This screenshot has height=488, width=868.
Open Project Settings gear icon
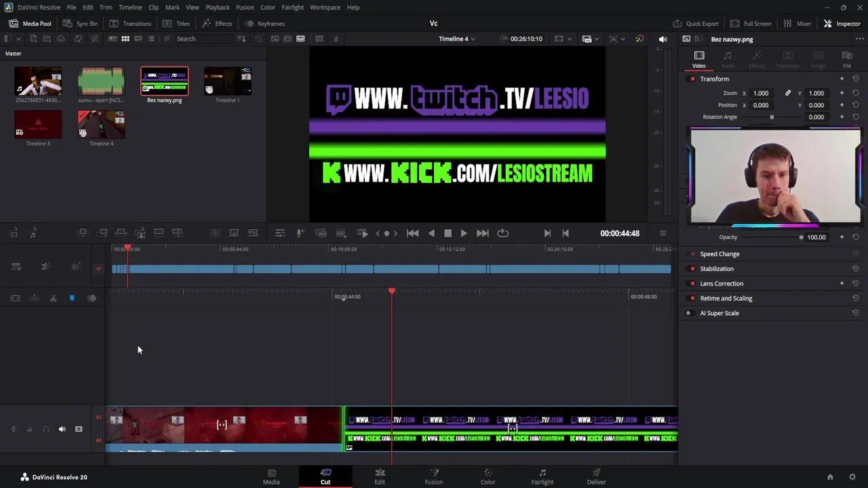(852, 477)
